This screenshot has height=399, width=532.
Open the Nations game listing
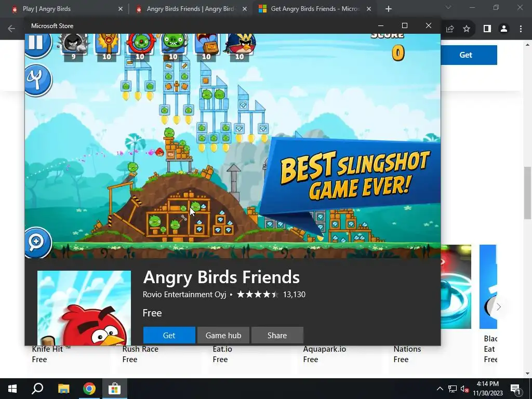(x=407, y=349)
